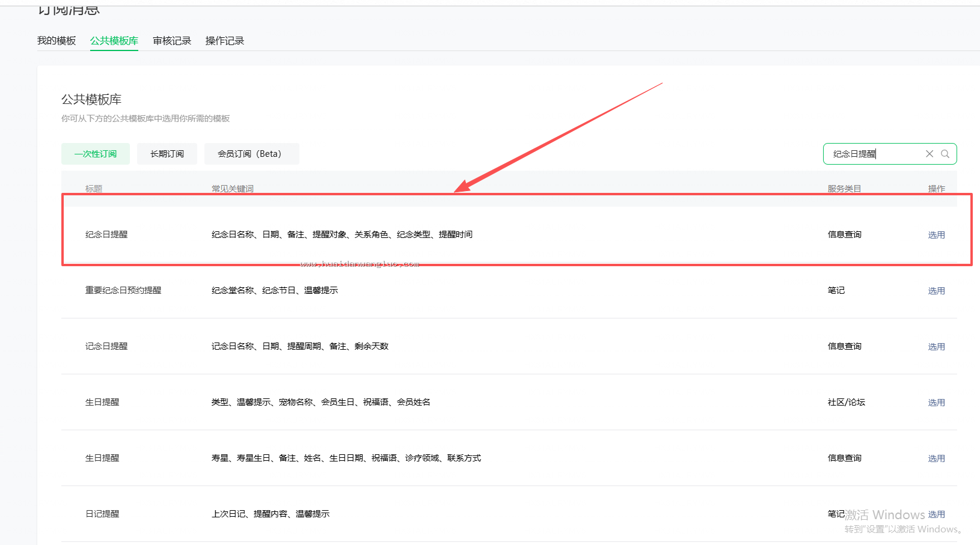Click the magnifier search icon
Screen dimensions: 980x545
(945, 154)
